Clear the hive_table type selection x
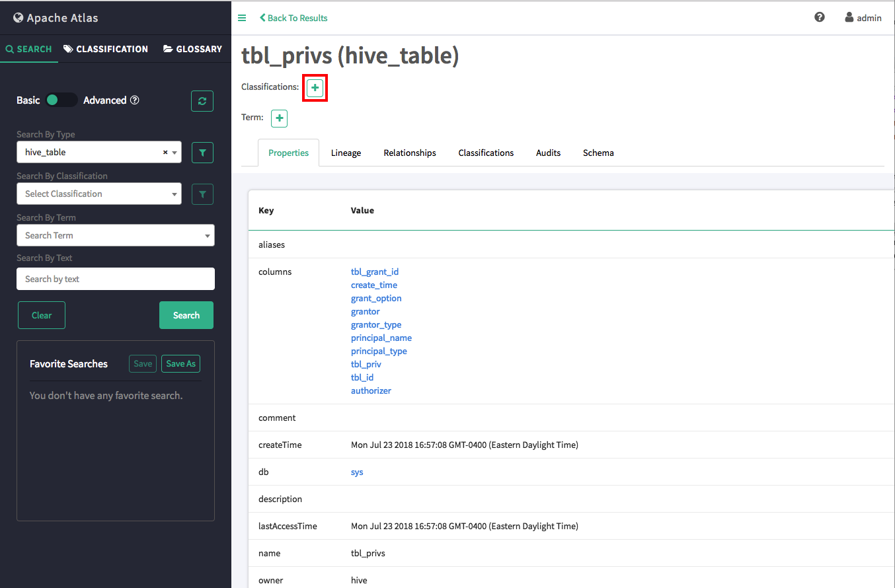The width and height of the screenshot is (895, 588). click(x=165, y=152)
